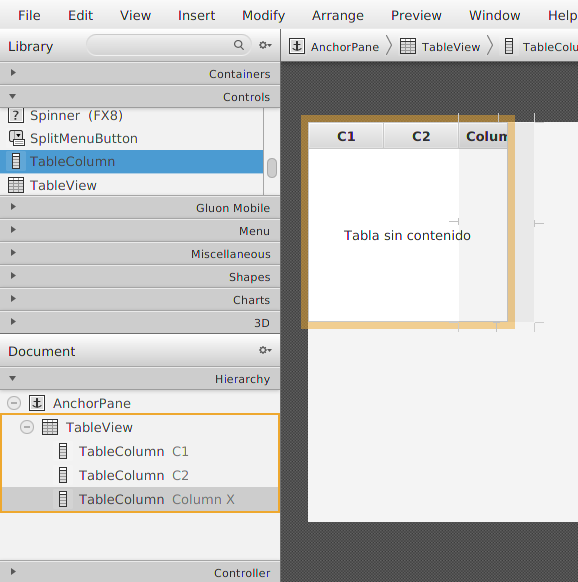This screenshot has height=582, width=578.
Task: Collapse the TableView hierarchy node
Action: point(27,427)
